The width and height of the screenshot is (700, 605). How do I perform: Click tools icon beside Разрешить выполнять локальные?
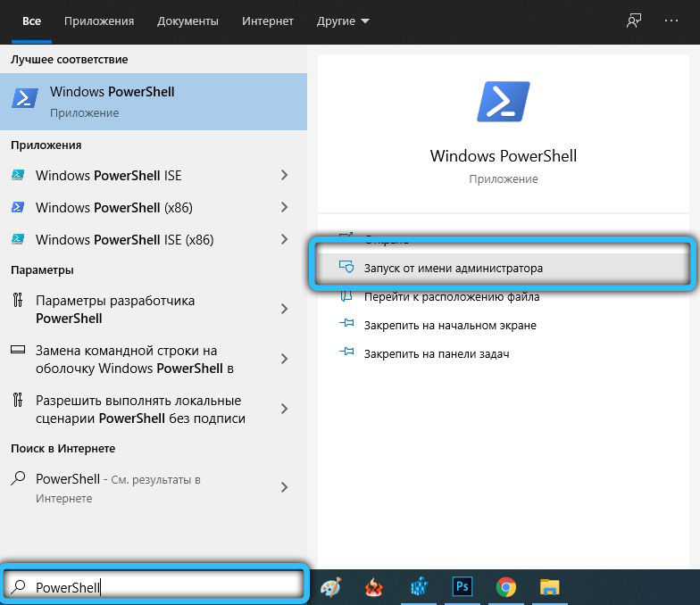(x=18, y=400)
